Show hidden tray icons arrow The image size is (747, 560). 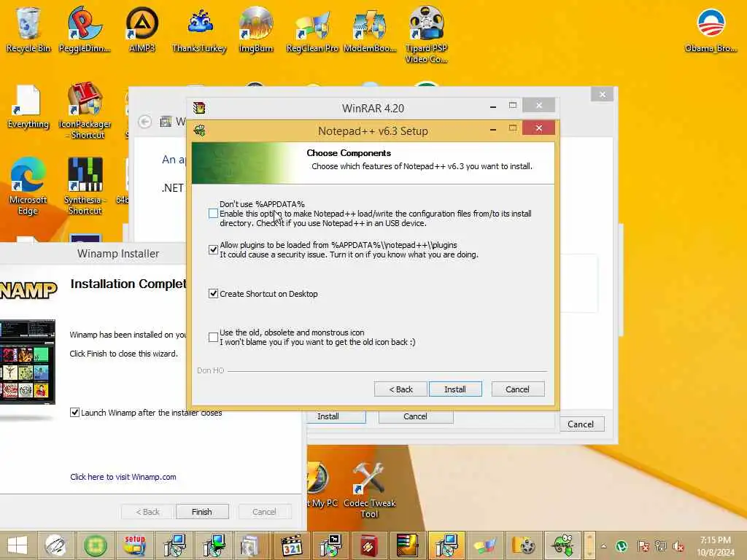[x=603, y=546]
